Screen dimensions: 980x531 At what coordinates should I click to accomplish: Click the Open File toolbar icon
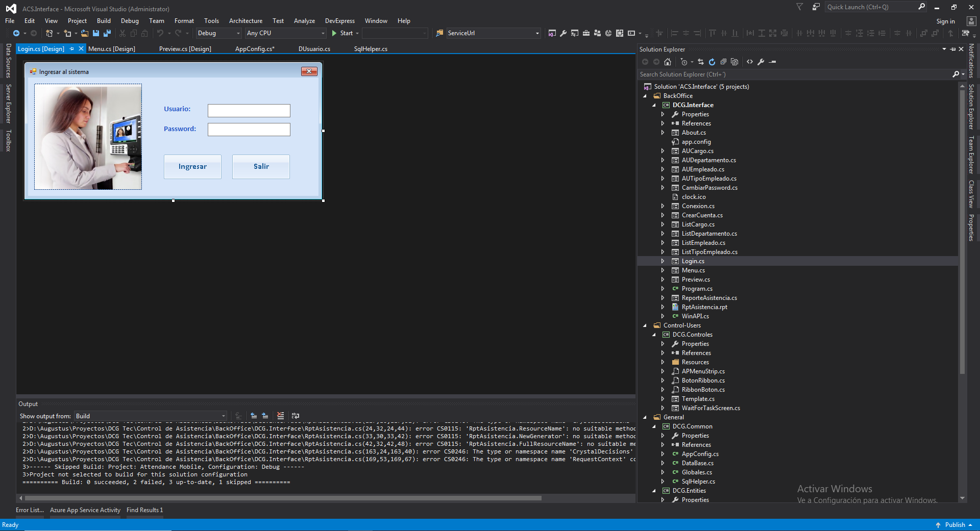(x=85, y=33)
